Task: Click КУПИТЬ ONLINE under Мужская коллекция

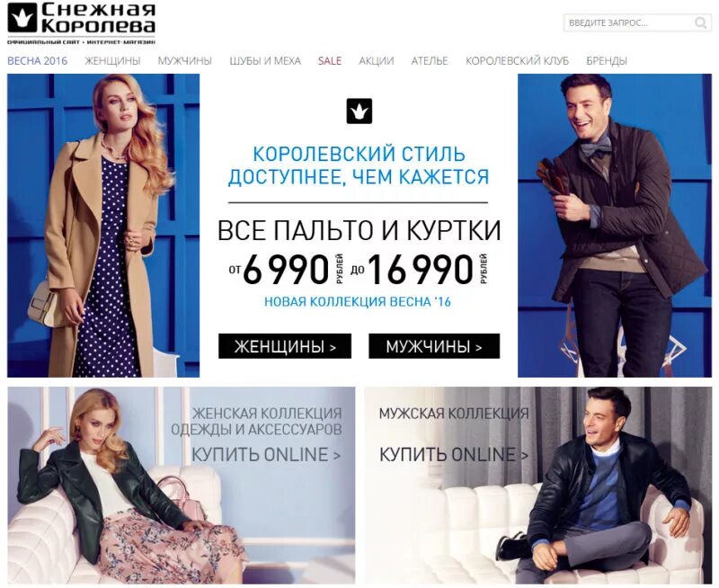Action: point(454,455)
